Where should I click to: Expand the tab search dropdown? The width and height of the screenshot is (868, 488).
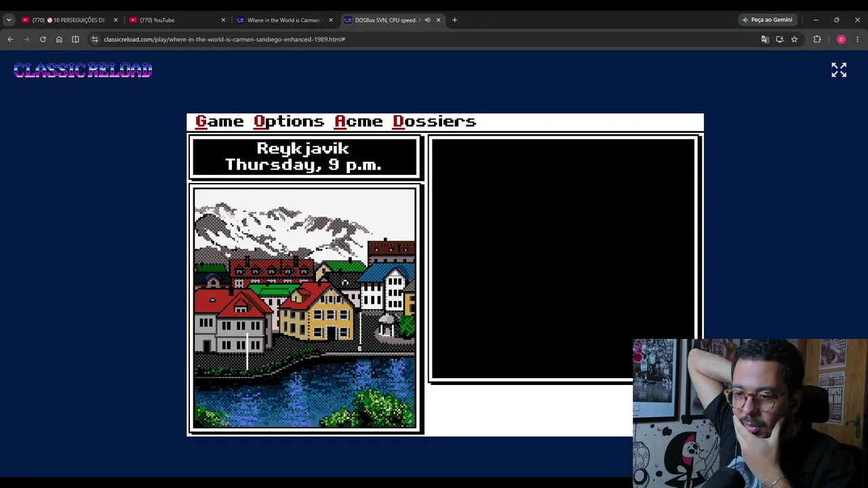pos(9,20)
